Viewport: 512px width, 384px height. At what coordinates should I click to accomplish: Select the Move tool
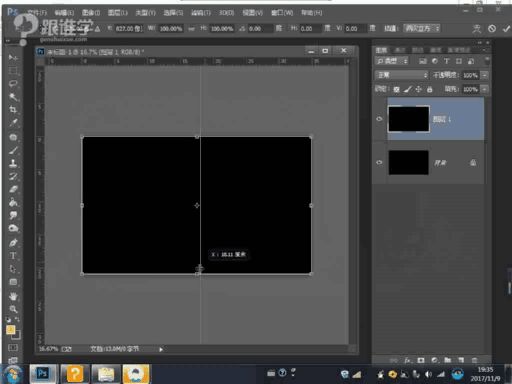tap(13, 57)
